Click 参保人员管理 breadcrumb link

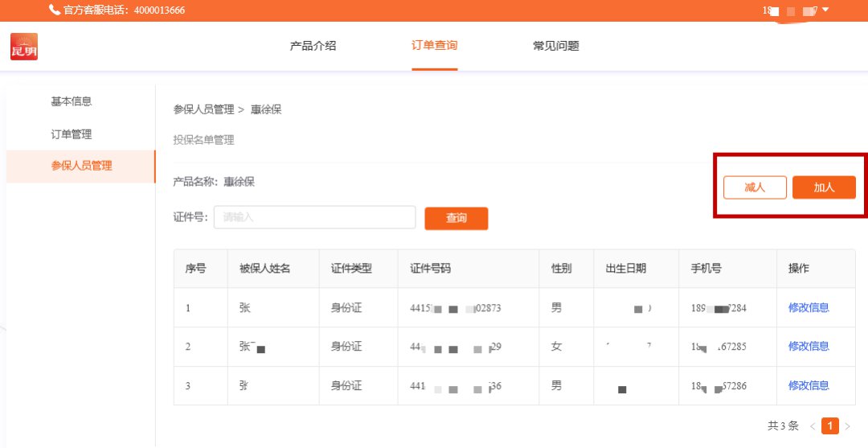(x=203, y=109)
